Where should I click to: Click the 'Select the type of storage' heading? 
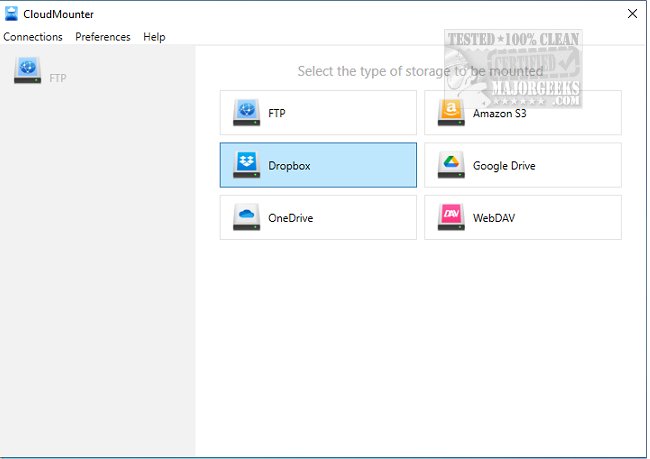click(420, 71)
